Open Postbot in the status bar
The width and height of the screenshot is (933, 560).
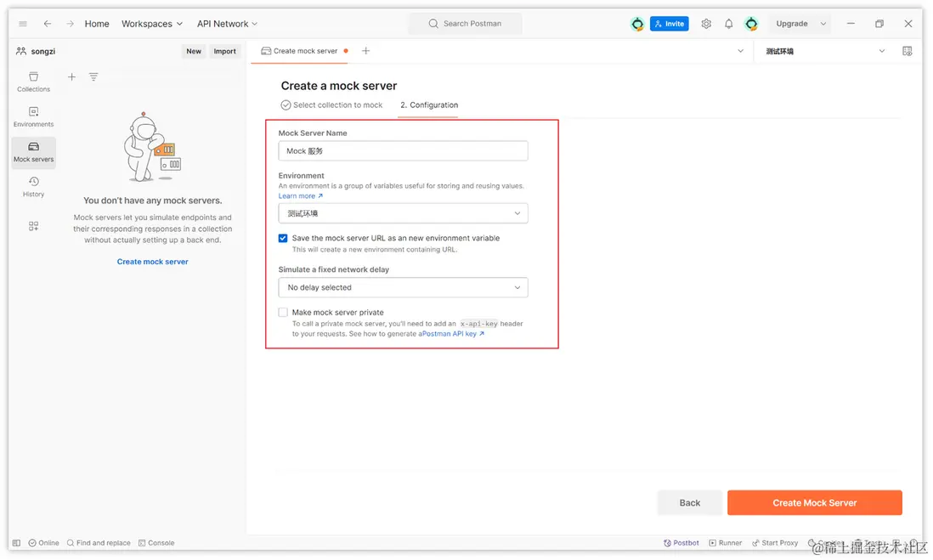(681, 543)
